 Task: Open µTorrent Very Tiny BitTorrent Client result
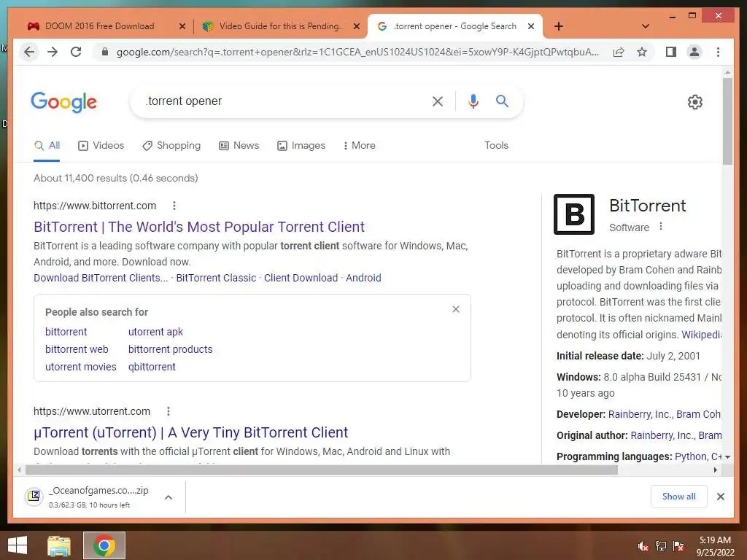pyautogui.click(x=191, y=432)
